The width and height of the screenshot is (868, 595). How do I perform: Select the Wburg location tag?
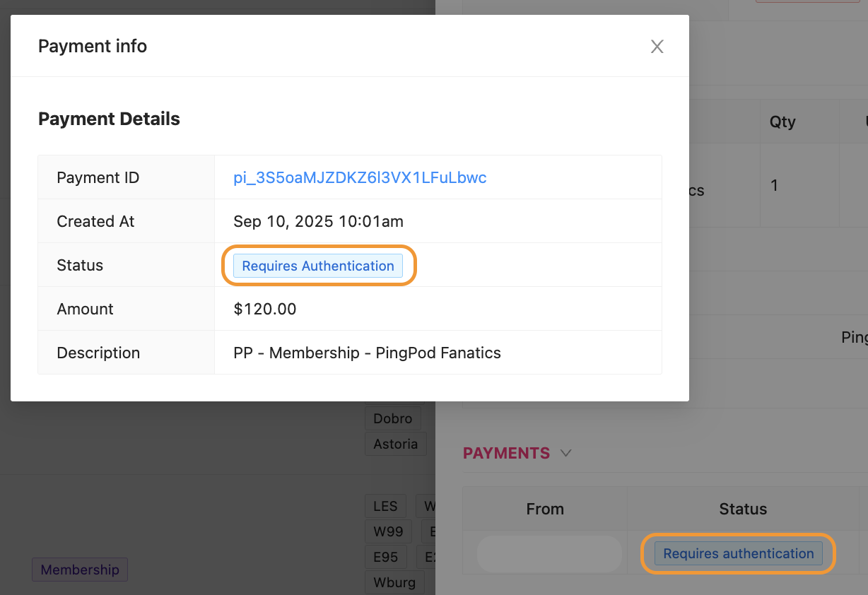[394, 582]
